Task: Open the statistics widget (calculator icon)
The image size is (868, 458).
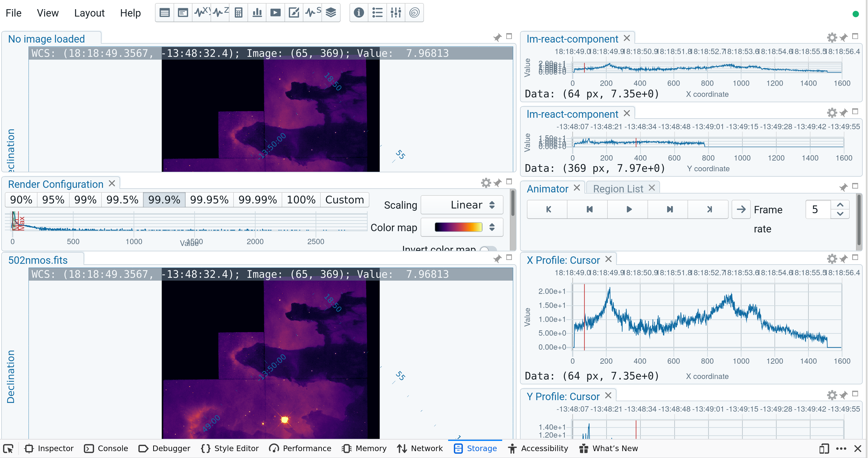Action: (x=239, y=12)
